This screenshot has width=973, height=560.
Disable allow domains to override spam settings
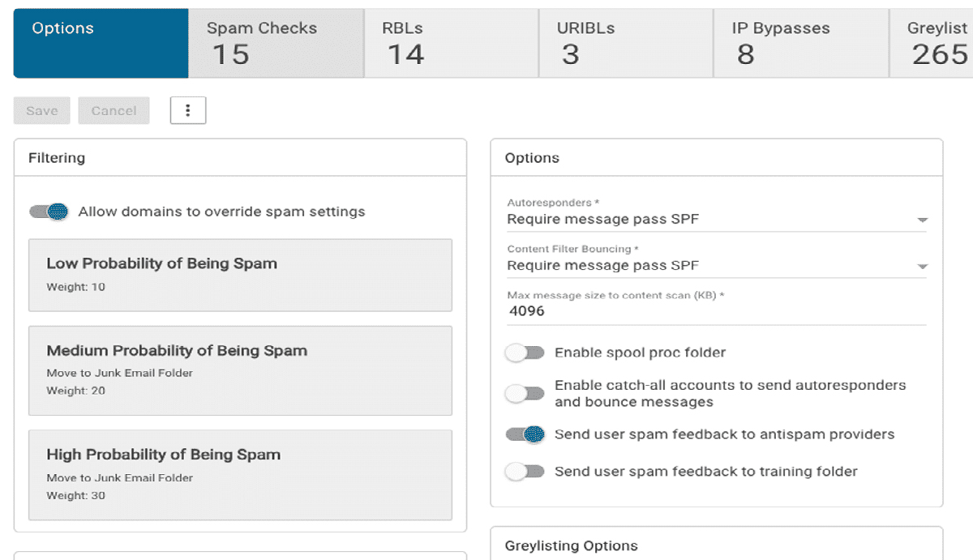pyautogui.click(x=48, y=212)
